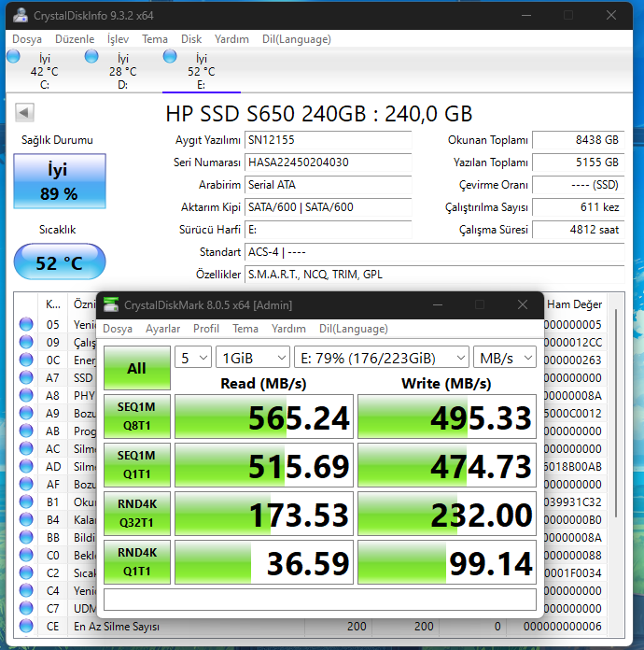The width and height of the screenshot is (644, 650).
Task: Open test size dropdown showing 1GiB
Action: click(x=253, y=358)
